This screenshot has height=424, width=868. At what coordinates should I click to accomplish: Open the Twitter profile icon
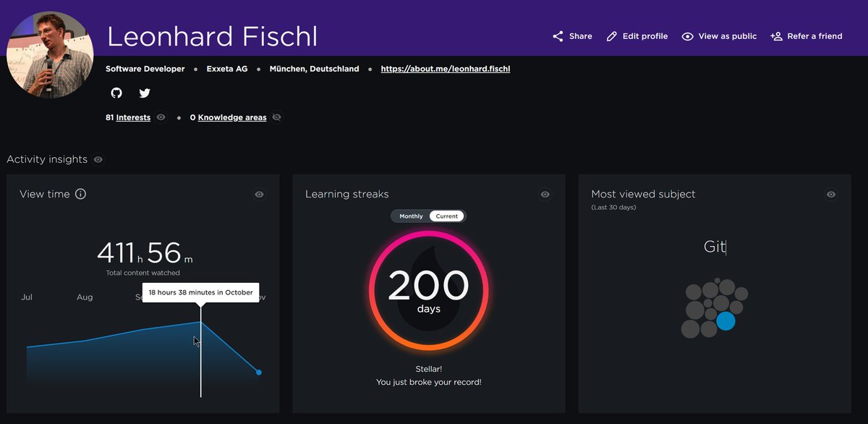coord(145,93)
